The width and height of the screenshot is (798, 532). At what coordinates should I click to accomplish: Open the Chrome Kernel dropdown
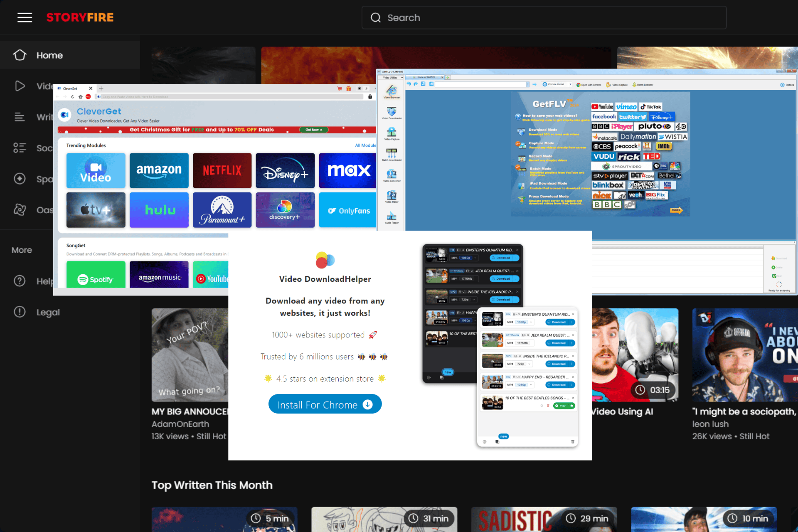[557, 84]
